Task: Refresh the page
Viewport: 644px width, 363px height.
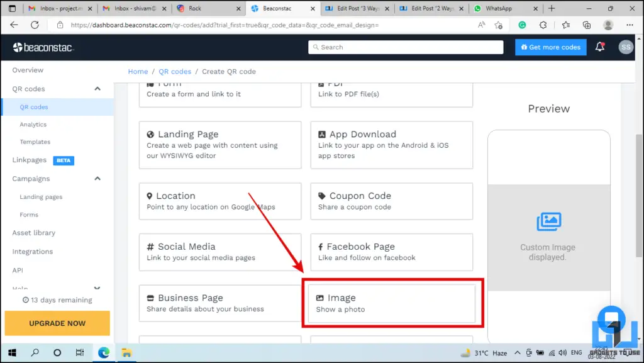Action: click(x=35, y=25)
